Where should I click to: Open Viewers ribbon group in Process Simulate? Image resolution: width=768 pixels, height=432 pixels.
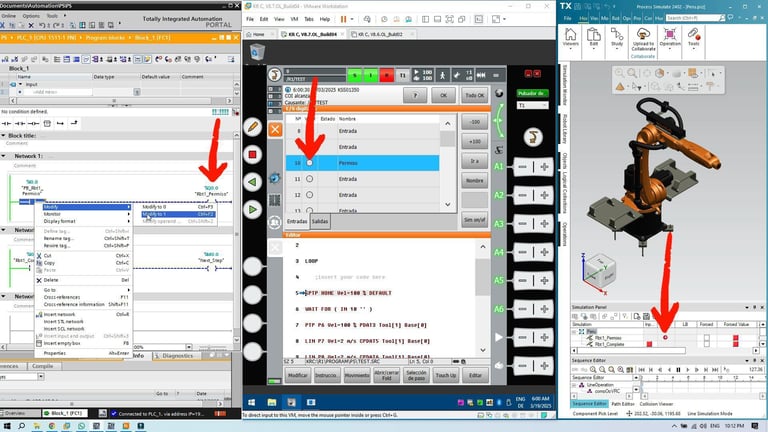coord(570,38)
